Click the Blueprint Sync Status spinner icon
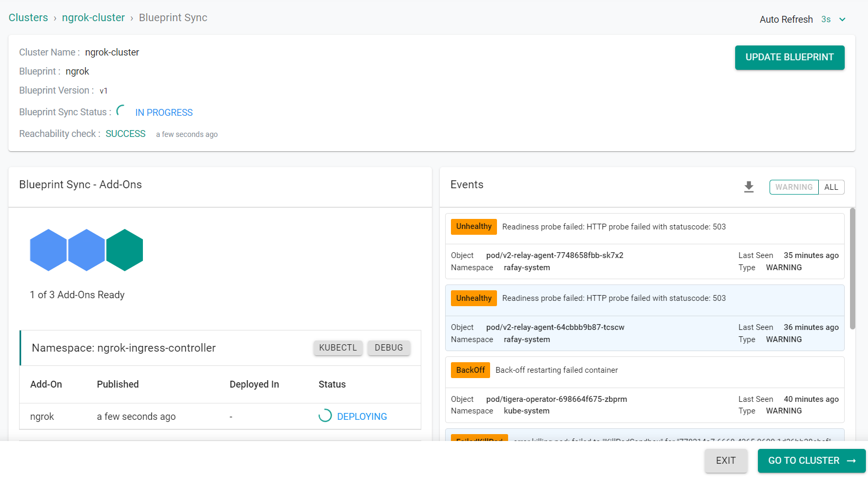Screen dimensions: 868x478 point(121,111)
